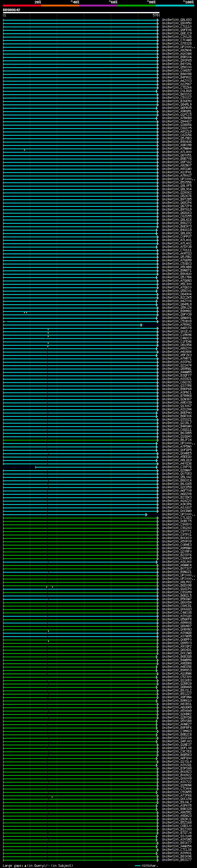This screenshot has height=868, width=197.
Task: Click hit label UniRef100_B9HM82
Action: [x=177, y=311]
